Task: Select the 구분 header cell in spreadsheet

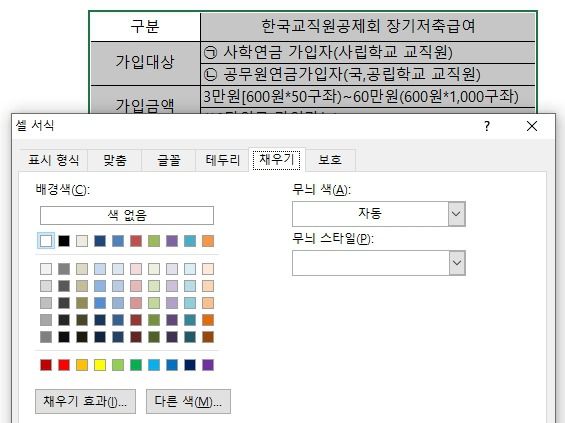Action: 145,27
